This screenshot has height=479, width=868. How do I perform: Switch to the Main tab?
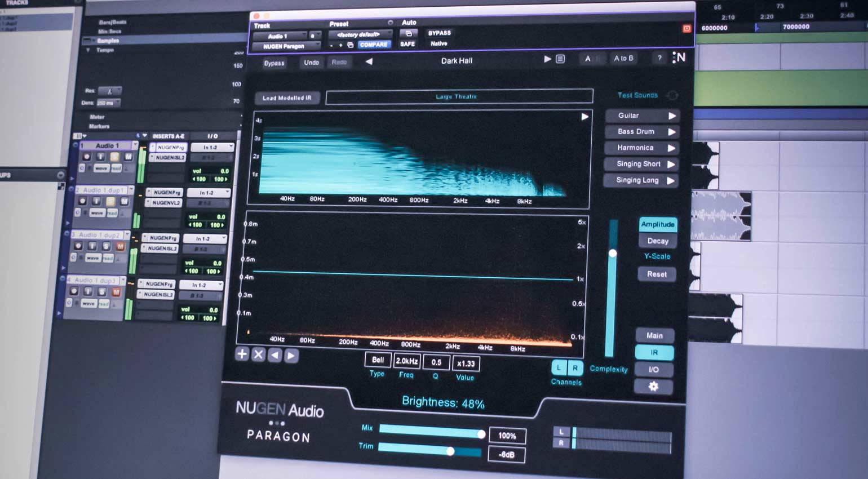pyautogui.click(x=654, y=335)
